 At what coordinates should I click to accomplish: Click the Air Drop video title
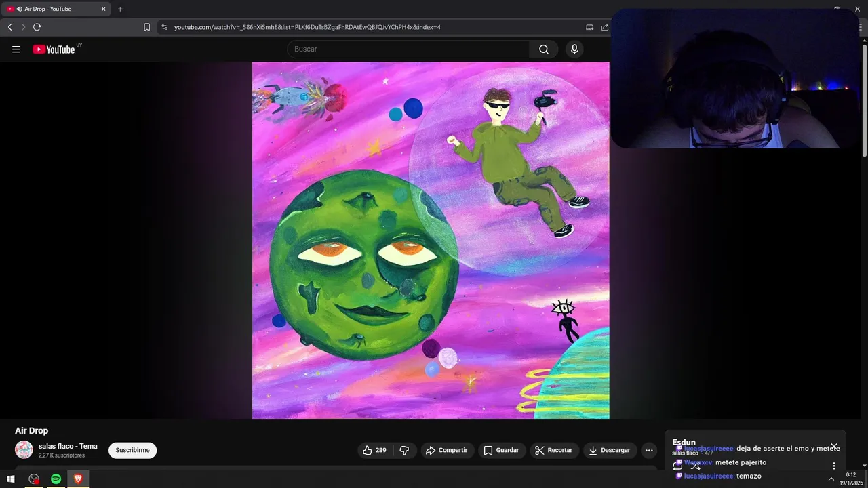pyautogui.click(x=32, y=430)
